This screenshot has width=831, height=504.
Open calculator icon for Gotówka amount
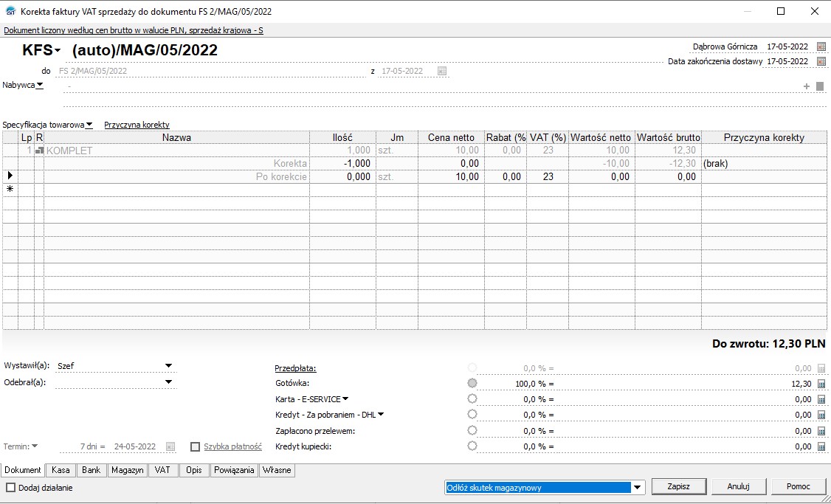pos(821,384)
